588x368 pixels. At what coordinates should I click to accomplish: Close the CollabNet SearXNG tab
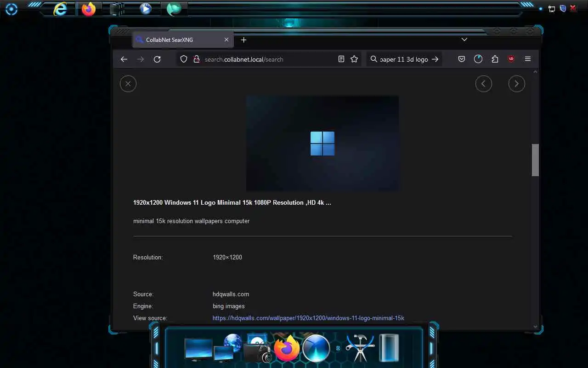tap(226, 40)
